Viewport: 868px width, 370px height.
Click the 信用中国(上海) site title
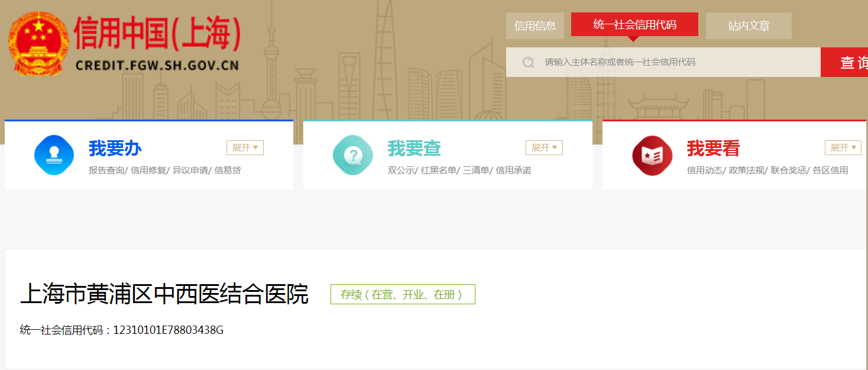click(x=157, y=33)
